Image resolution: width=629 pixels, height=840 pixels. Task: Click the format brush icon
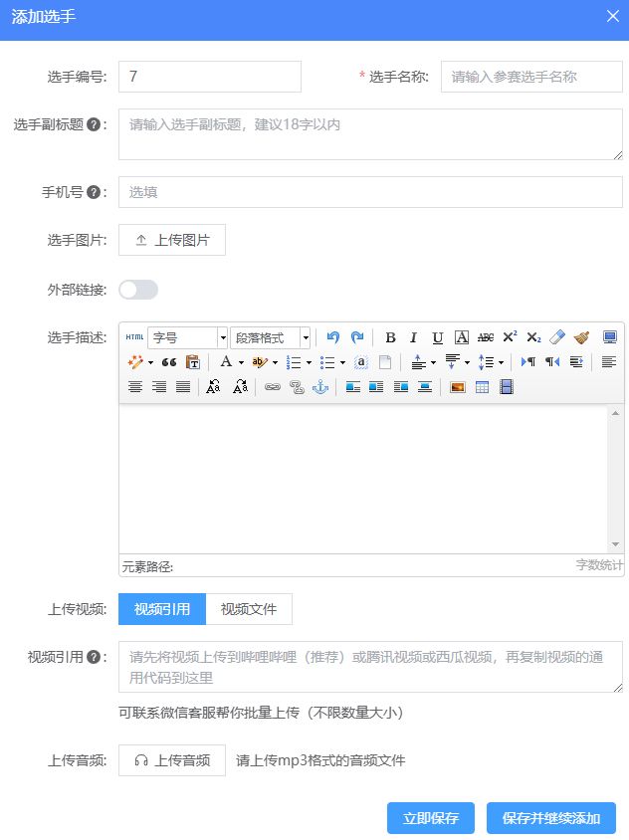point(581,337)
